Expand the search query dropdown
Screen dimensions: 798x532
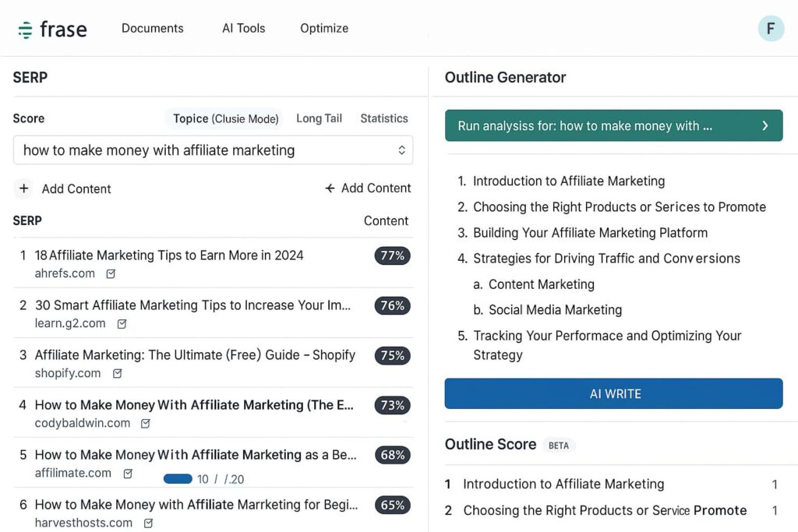(x=401, y=150)
